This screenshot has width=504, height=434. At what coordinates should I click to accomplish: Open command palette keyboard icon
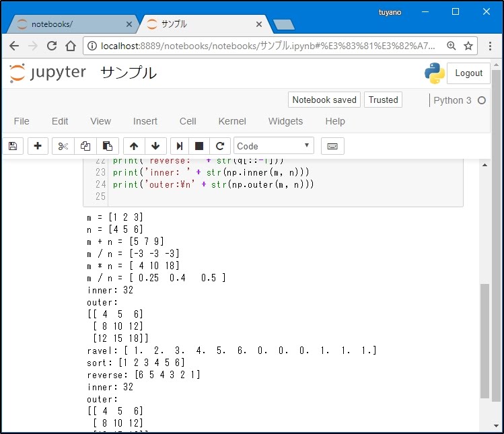332,146
